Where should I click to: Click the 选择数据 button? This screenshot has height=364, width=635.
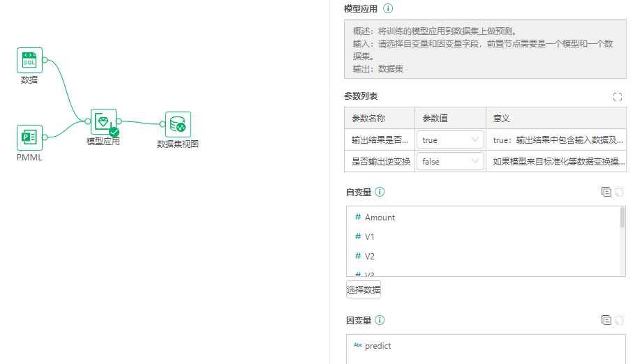[x=364, y=289]
